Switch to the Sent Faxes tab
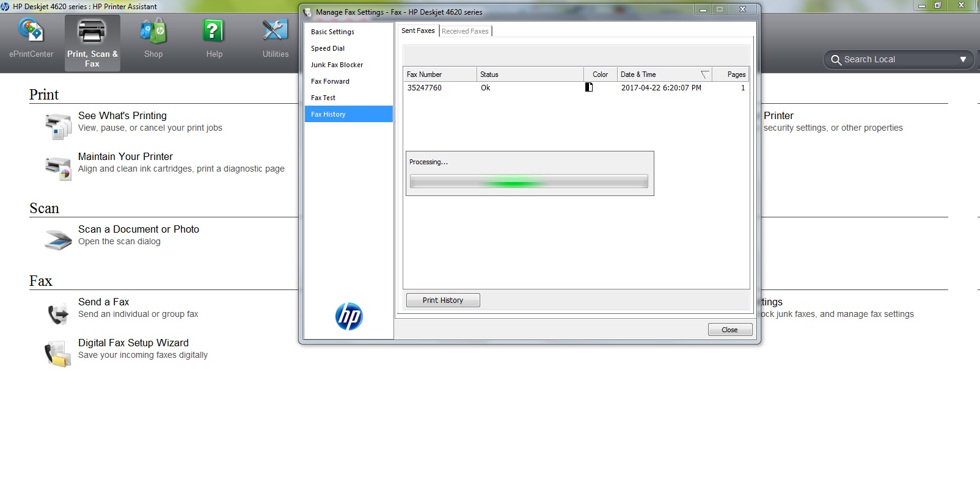This screenshot has width=980, height=480. (x=418, y=31)
